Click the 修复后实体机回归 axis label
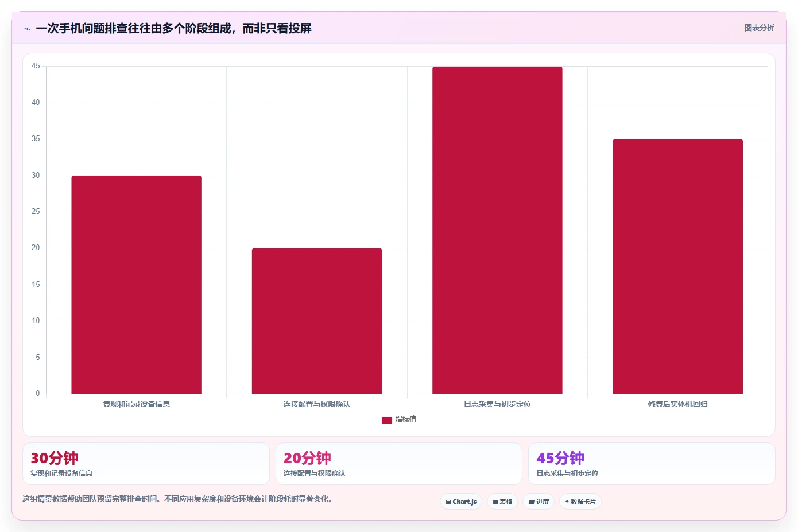 (678, 405)
